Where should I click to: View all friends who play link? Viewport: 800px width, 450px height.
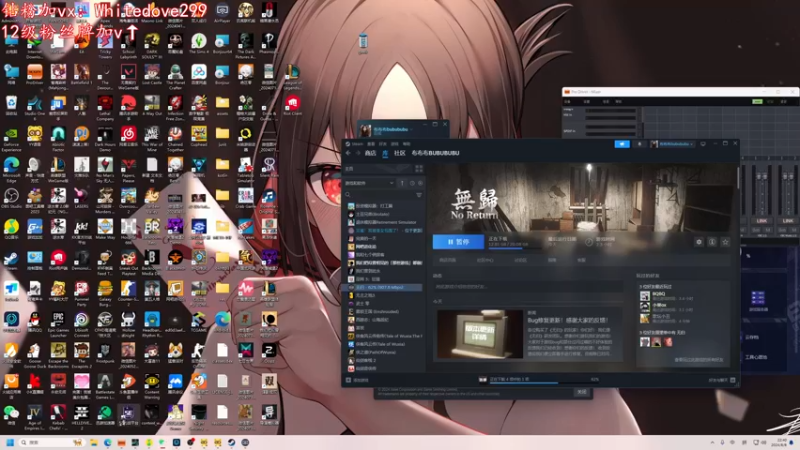[698, 360]
